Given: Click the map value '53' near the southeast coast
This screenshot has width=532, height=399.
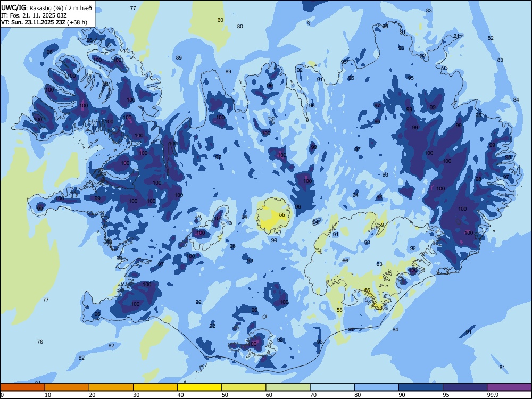Looking at the screenshot, I should (x=379, y=307).
